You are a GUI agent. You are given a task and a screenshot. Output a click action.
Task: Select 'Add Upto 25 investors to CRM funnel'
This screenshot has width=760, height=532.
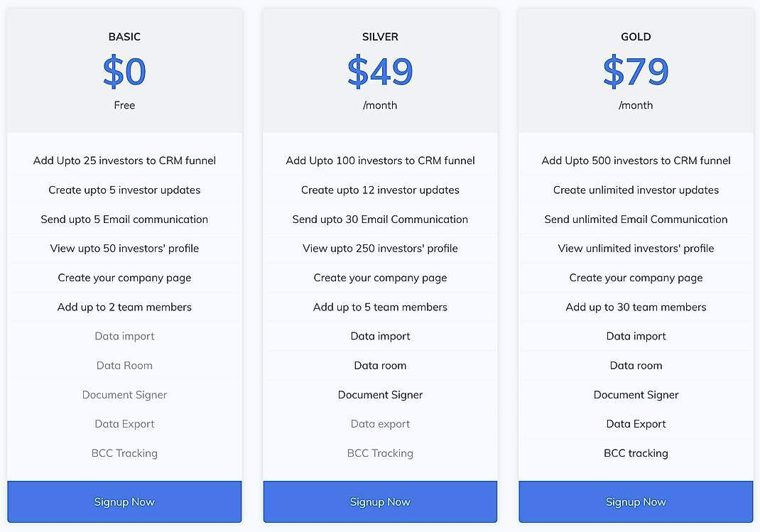click(124, 161)
